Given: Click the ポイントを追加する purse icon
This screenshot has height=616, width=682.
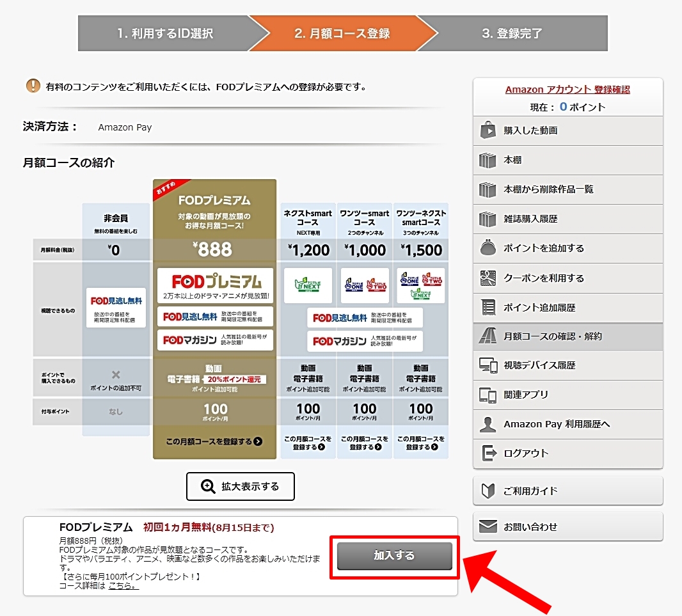Looking at the screenshot, I should 488,247.
